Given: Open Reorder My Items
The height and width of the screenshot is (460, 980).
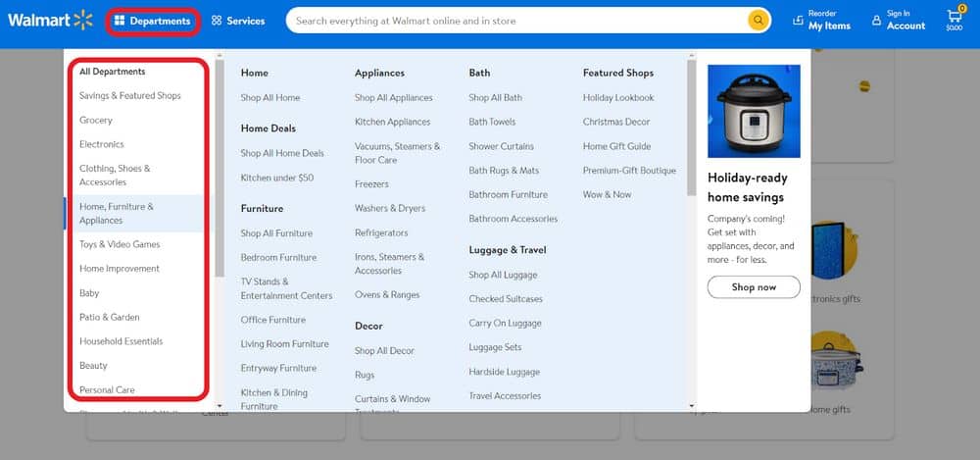Looking at the screenshot, I should point(822,21).
